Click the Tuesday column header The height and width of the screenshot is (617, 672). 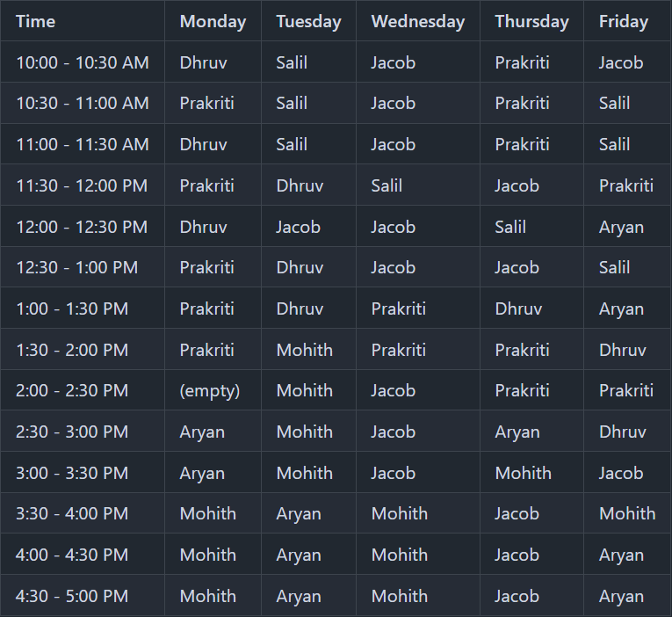click(308, 22)
